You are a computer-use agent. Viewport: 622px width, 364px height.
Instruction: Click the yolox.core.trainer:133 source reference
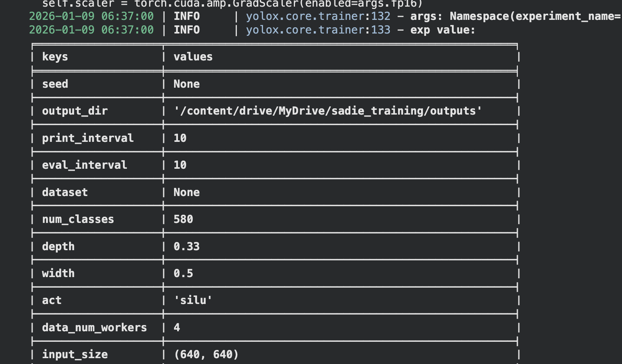point(318,30)
